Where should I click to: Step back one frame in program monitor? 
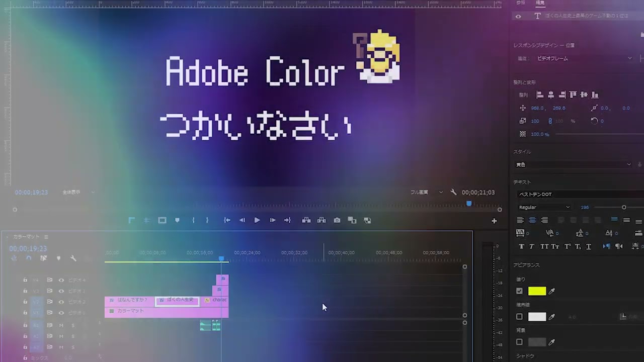click(x=242, y=220)
